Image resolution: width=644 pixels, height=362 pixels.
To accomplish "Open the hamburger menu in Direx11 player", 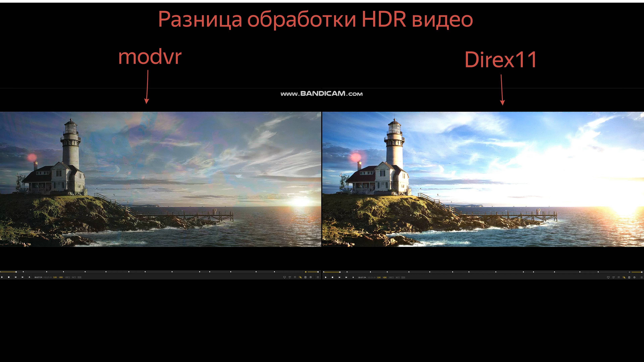I will 641,277.
